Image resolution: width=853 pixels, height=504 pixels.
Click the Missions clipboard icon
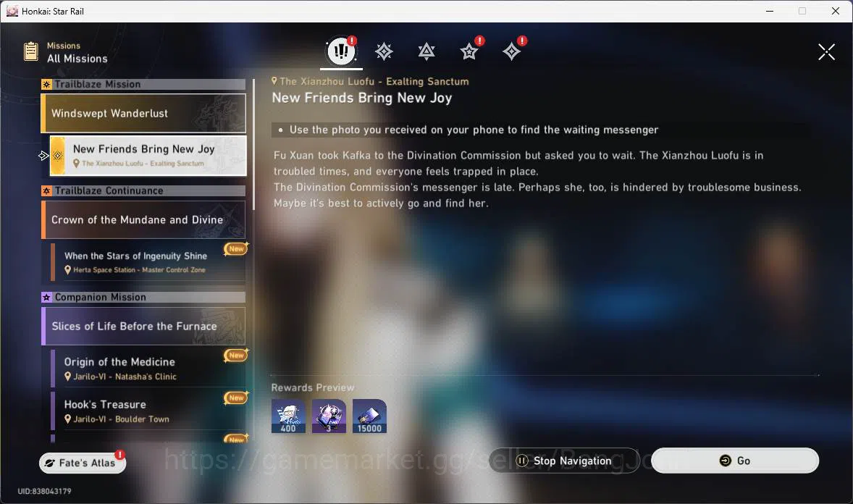pyautogui.click(x=31, y=51)
